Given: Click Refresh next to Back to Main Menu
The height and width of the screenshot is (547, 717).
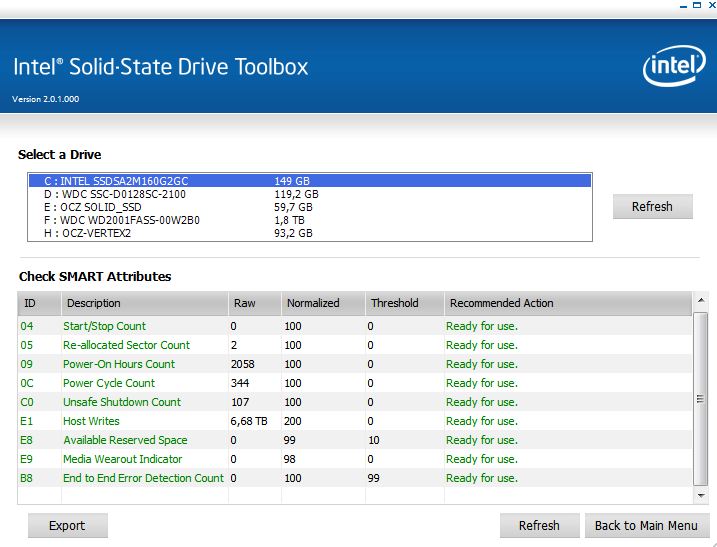Looking at the screenshot, I should [x=539, y=526].
